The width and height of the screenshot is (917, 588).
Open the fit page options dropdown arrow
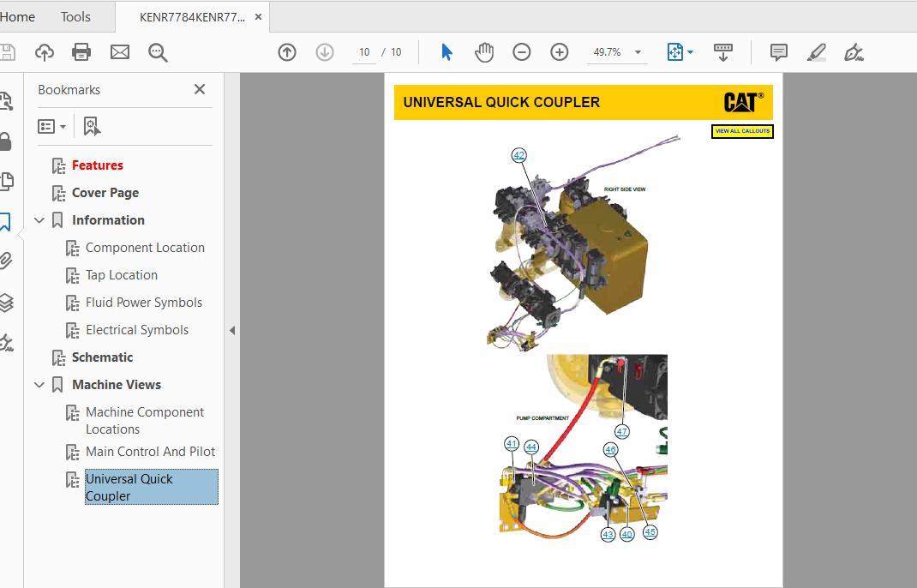pos(690,52)
